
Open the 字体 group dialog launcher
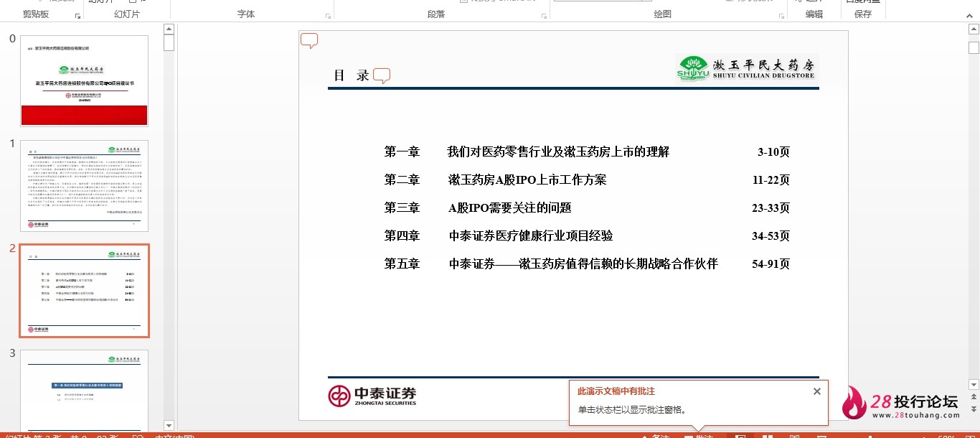click(328, 15)
